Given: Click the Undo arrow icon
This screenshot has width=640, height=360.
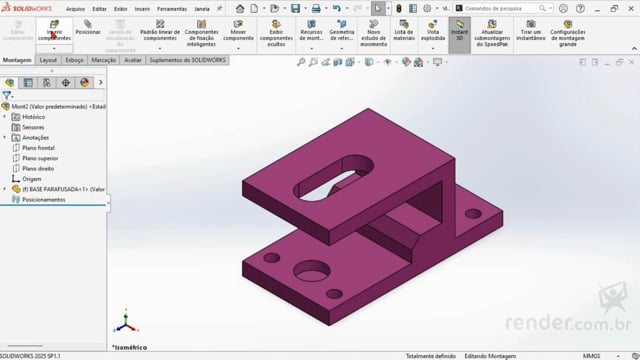Looking at the screenshot, I should click(x=337, y=8).
